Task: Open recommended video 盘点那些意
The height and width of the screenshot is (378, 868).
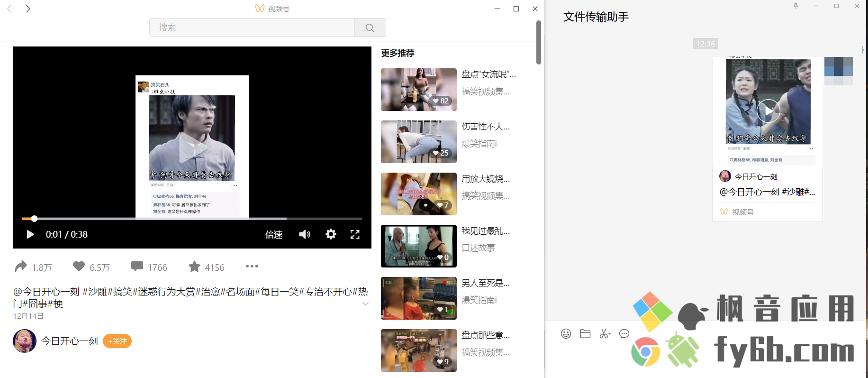Action: 419,350
